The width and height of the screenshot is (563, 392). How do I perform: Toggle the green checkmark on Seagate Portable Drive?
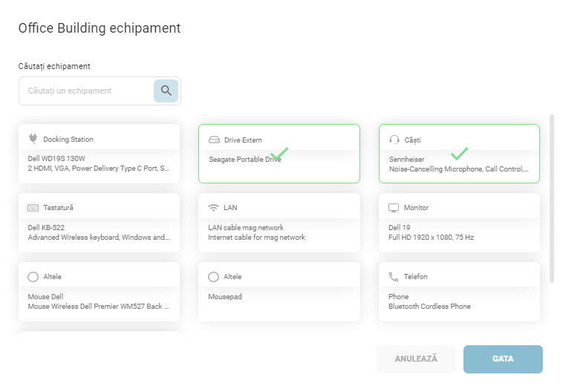tap(279, 154)
